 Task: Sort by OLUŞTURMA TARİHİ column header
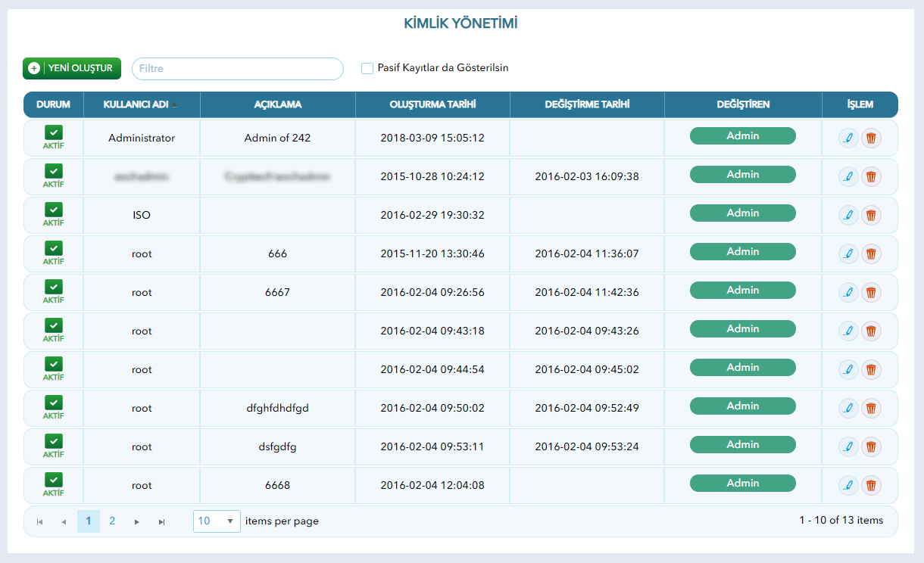point(432,104)
